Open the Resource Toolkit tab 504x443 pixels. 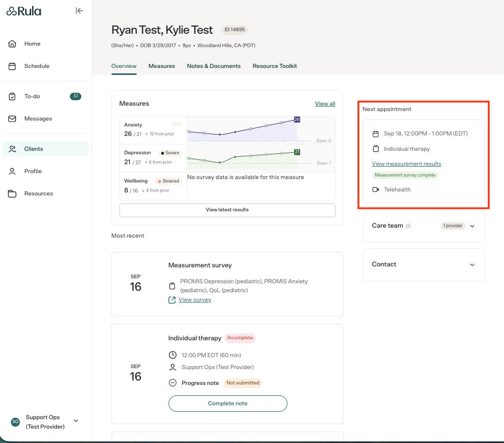coord(275,66)
